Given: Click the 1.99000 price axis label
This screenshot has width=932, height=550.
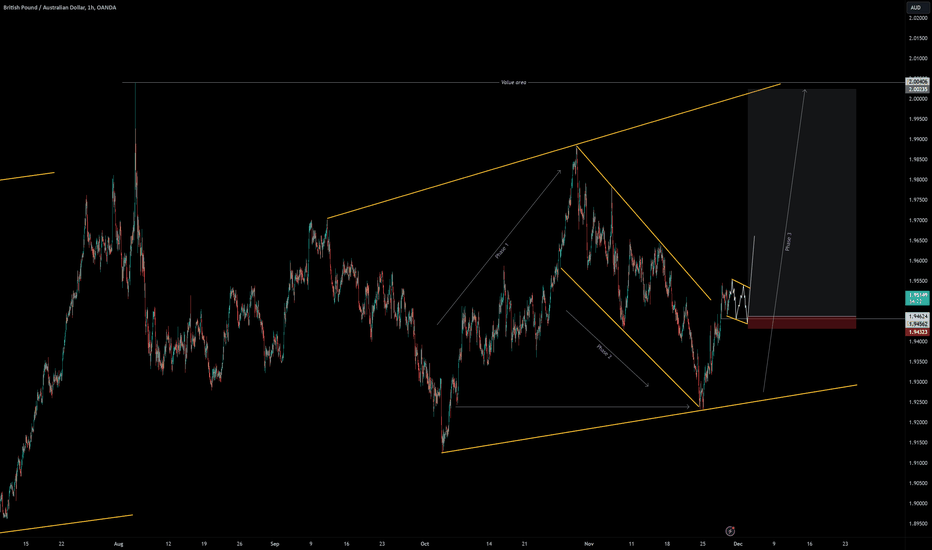Looking at the screenshot, I should [918, 139].
